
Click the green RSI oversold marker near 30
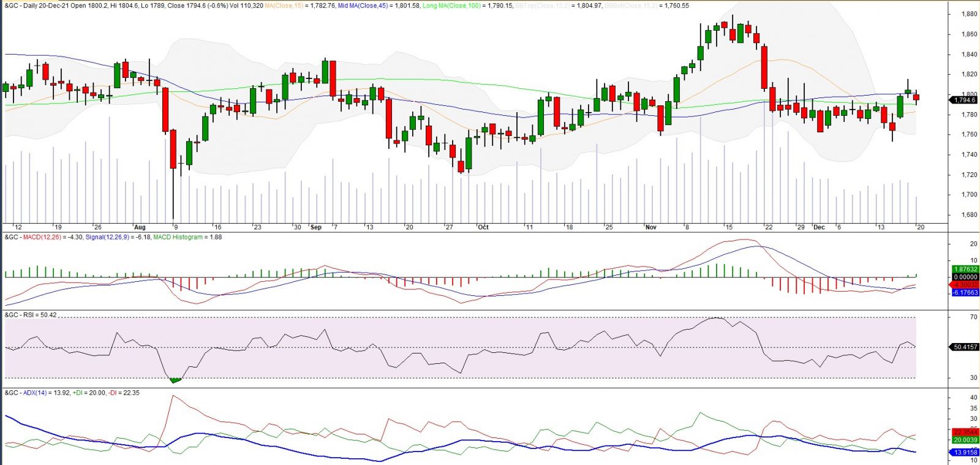click(175, 380)
